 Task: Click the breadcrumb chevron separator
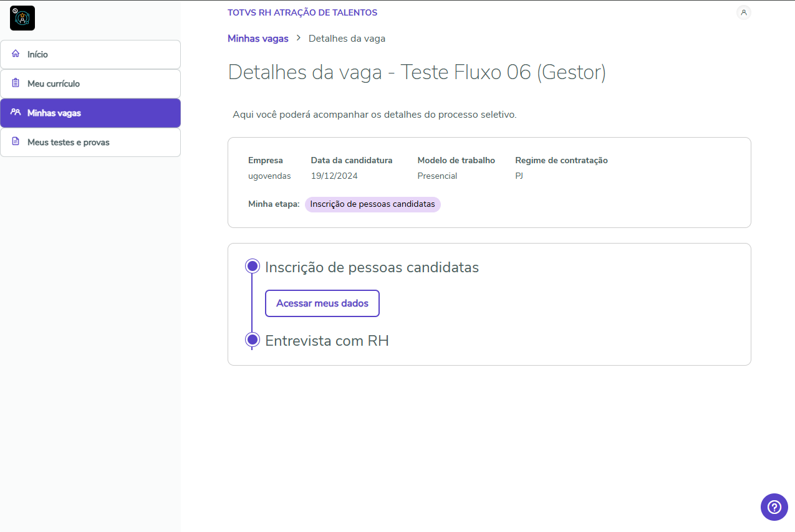coord(299,38)
